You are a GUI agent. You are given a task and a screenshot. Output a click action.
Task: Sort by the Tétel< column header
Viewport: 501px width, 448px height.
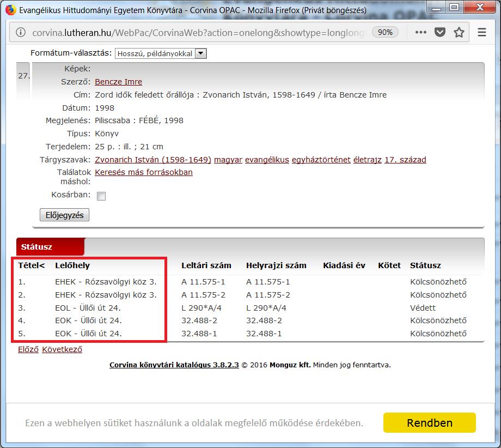pos(32,265)
